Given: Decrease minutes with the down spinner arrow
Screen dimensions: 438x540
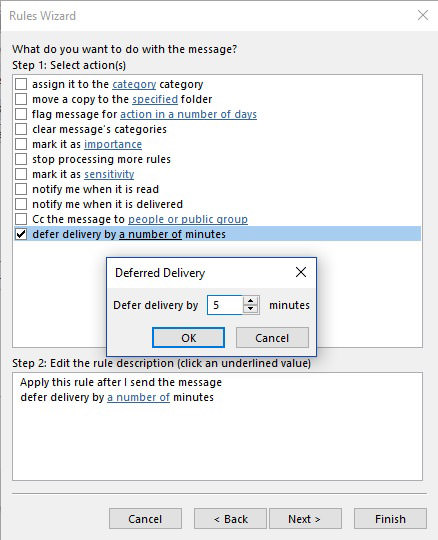Looking at the screenshot, I should point(250,309).
